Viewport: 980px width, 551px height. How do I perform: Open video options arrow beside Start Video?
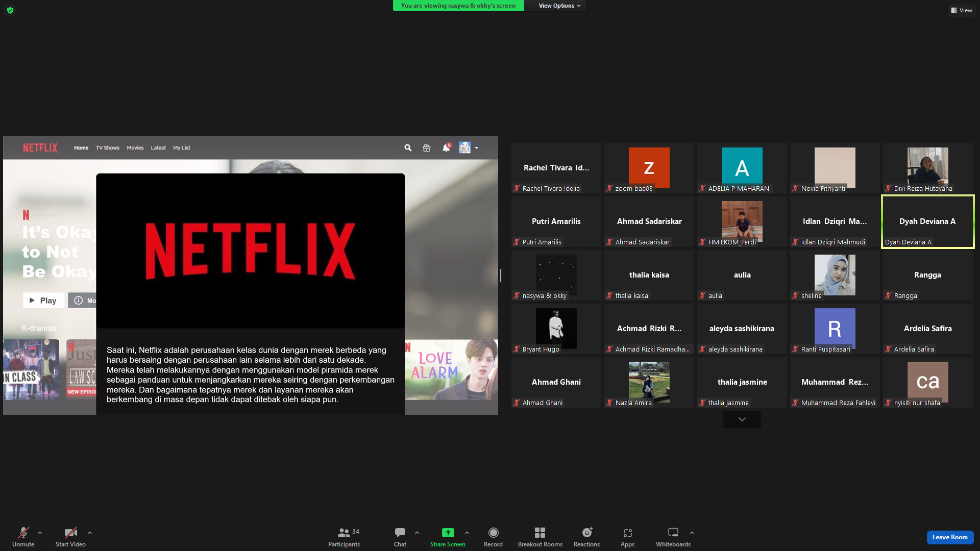tap(90, 533)
